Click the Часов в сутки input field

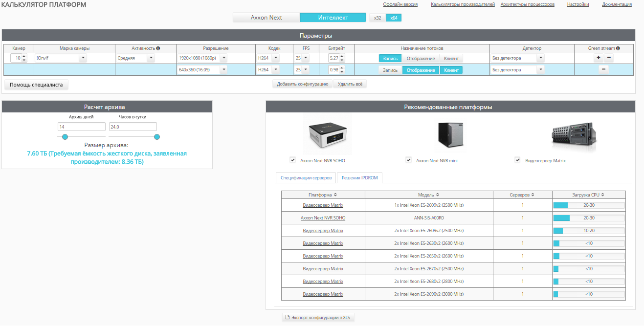pos(133,127)
